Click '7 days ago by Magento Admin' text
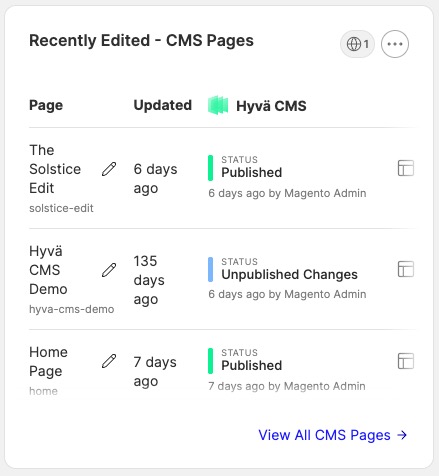The width and height of the screenshot is (439, 476). tap(287, 386)
